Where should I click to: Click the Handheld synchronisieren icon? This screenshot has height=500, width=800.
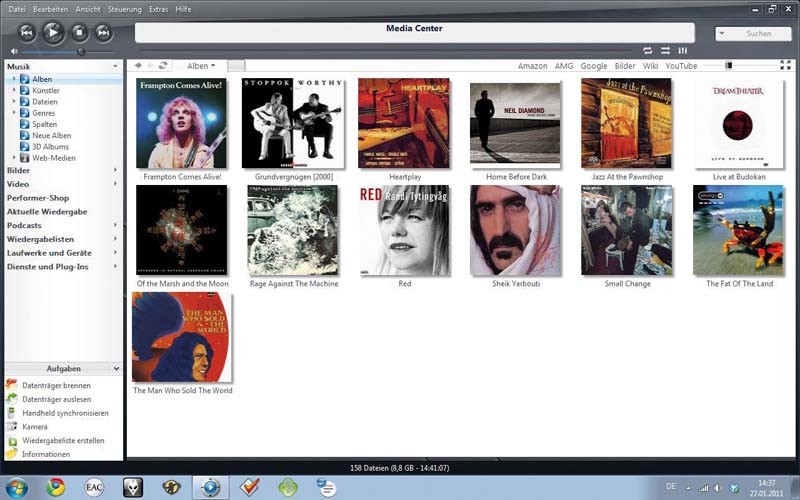click(11, 413)
